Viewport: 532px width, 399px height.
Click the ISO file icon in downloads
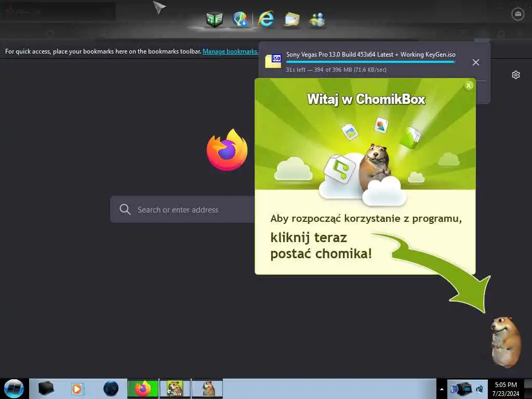273,61
